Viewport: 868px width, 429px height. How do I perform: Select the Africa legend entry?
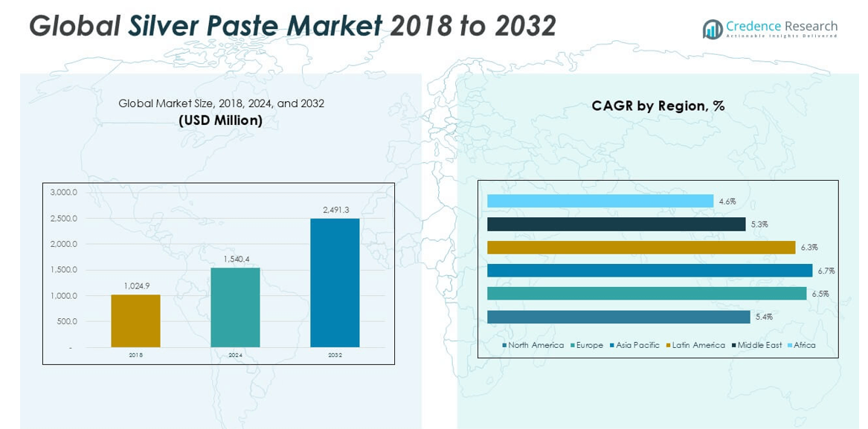coord(803,345)
